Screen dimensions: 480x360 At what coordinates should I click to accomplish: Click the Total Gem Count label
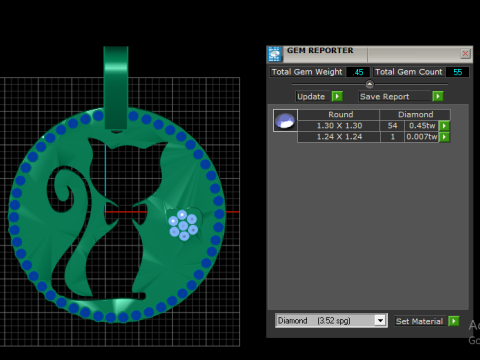click(x=408, y=72)
